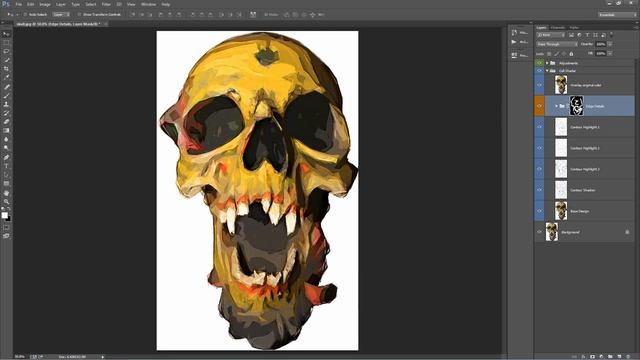Select the Move tool
Viewport: 640px width, 360px height.
click(x=6, y=34)
